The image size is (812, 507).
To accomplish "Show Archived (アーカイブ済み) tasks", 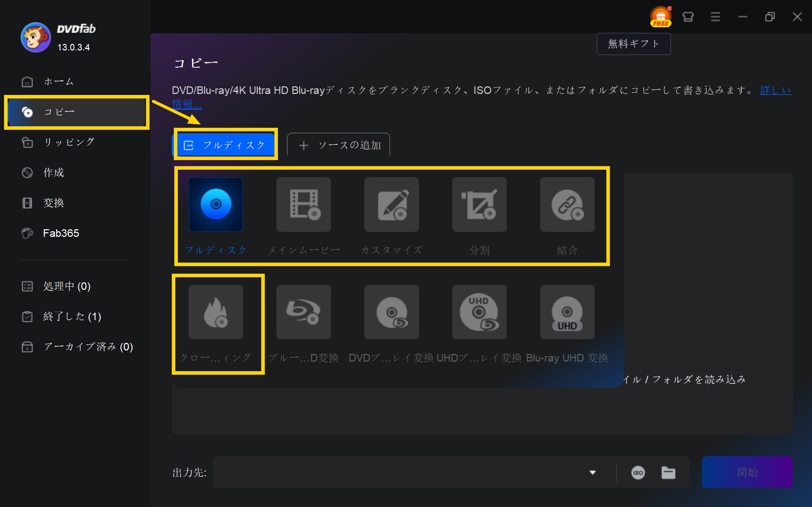I will point(76,347).
